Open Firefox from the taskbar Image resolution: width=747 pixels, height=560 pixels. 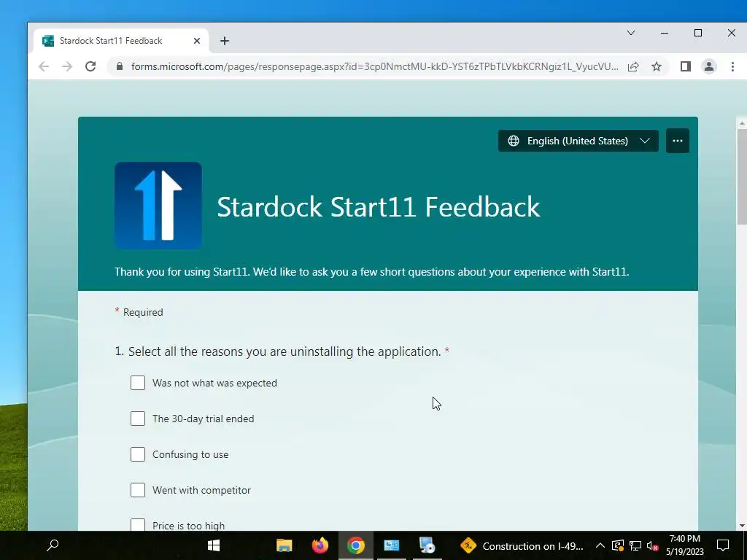click(x=320, y=545)
